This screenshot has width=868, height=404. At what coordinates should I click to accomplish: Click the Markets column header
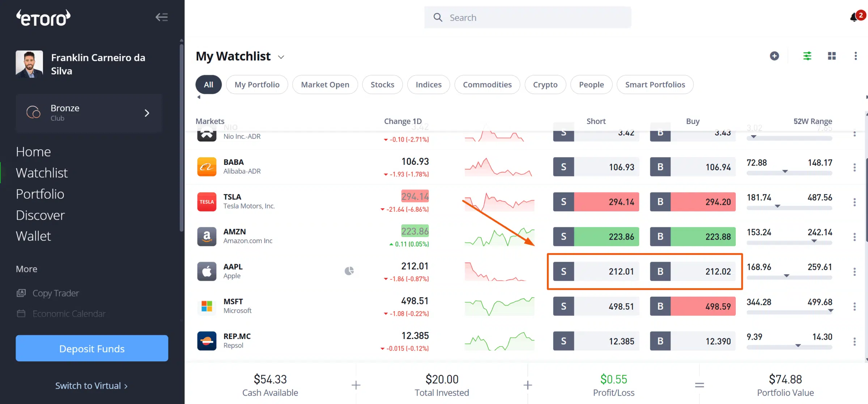tap(210, 121)
